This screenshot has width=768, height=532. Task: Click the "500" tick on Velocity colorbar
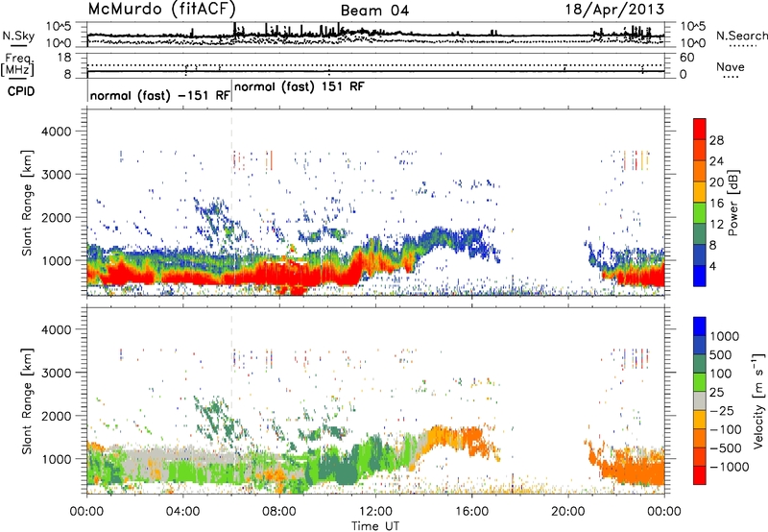[723, 355]
